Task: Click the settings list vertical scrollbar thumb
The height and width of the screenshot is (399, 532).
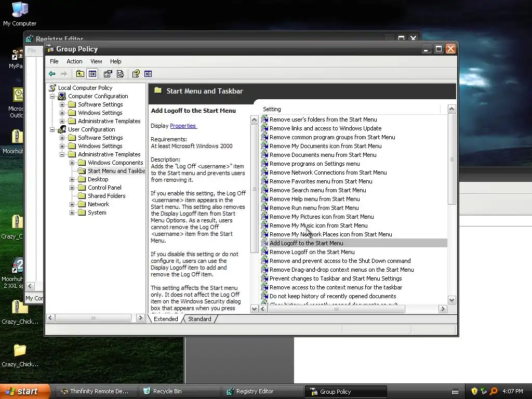Action: (451, 159)
